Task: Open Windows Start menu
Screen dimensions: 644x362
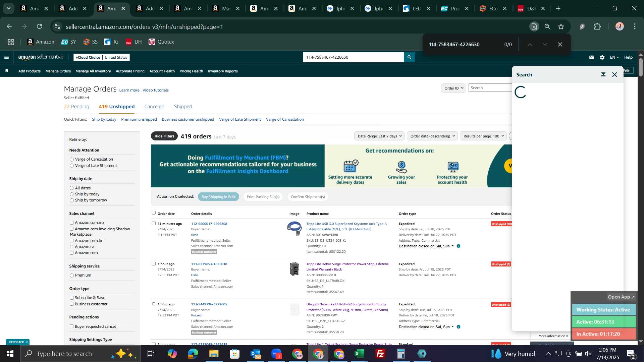Action: (10, 354)
